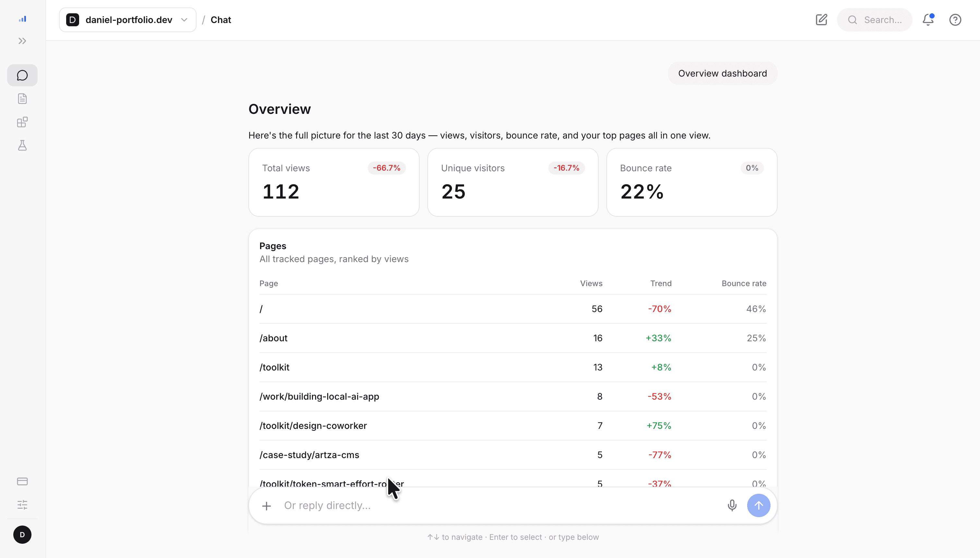Focus the Search field
This screenshot has height=558, width=980.
[874, 20]
